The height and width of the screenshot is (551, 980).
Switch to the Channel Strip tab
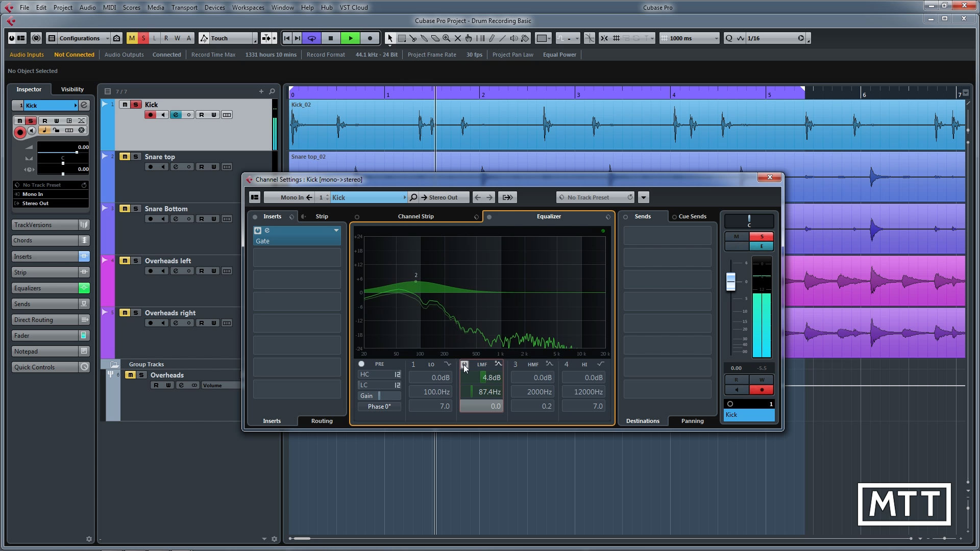[415, 216]
